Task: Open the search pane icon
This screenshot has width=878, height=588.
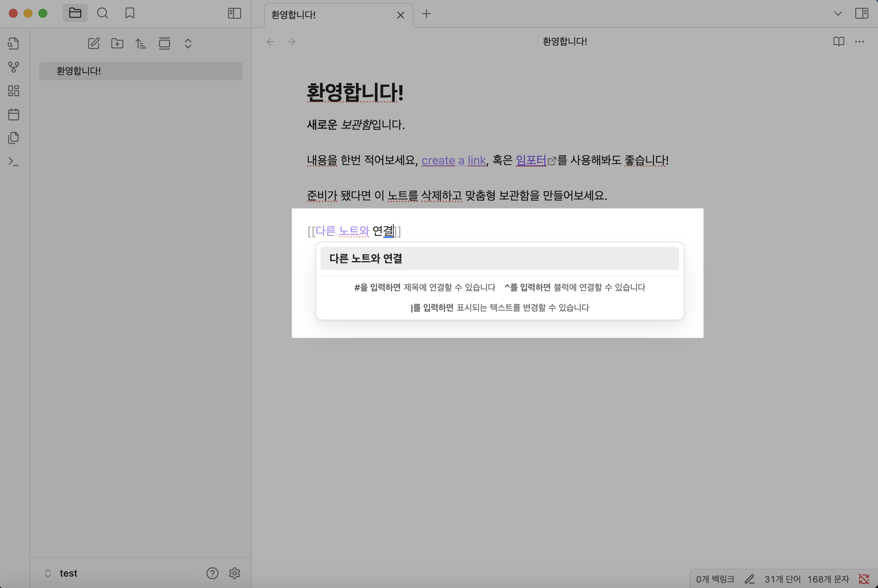Action: tap(103, 14)
